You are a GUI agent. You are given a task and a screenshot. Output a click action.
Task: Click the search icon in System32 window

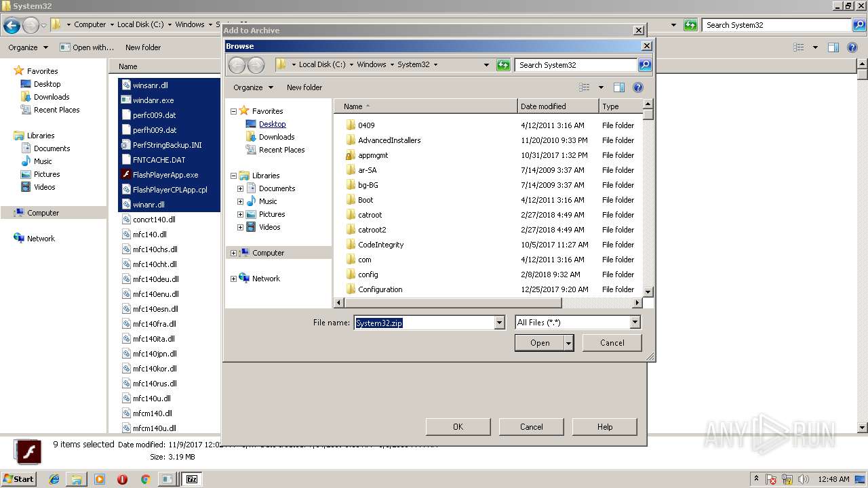tap(859, 25)
